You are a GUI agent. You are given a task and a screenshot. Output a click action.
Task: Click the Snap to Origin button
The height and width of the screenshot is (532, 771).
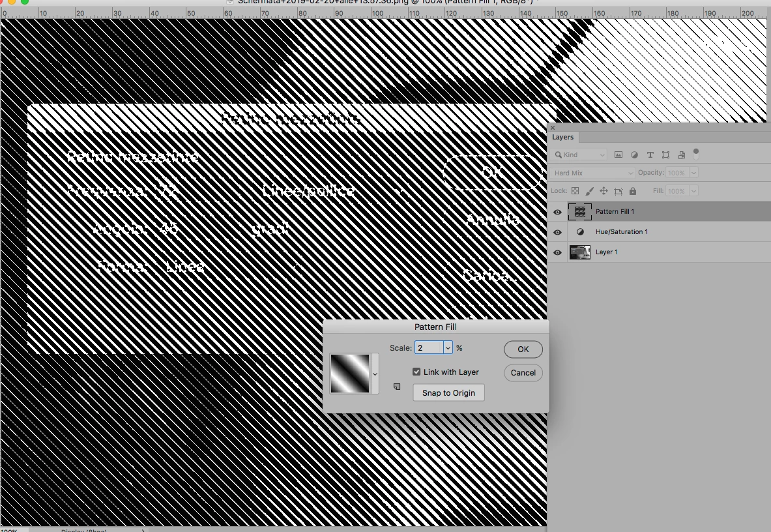pyautogui.click(x=448, y=393)
